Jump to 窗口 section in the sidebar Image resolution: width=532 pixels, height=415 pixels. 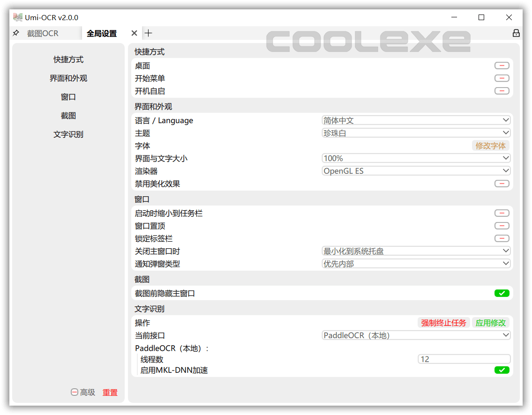pyautogui.click(x=68, y=97)
